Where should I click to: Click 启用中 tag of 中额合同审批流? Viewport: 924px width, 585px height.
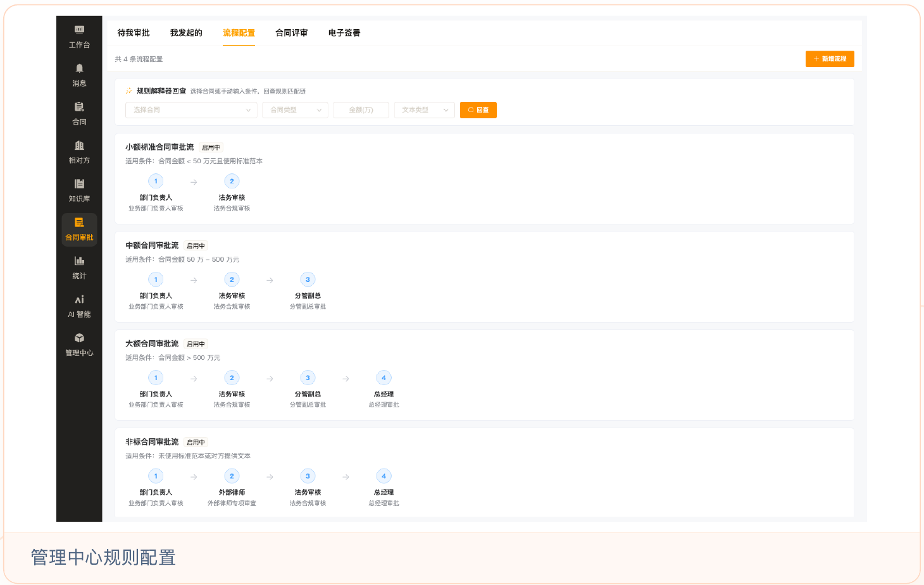point(196,246)
